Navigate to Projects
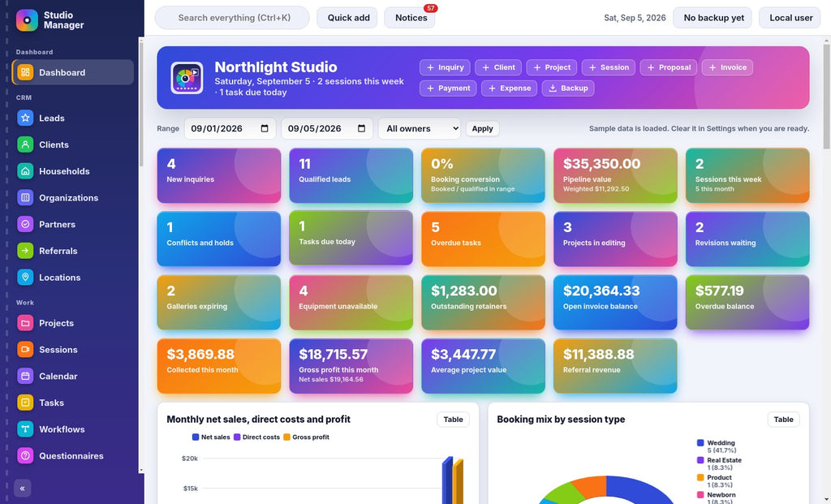The image size is (831, 504). 72,323
